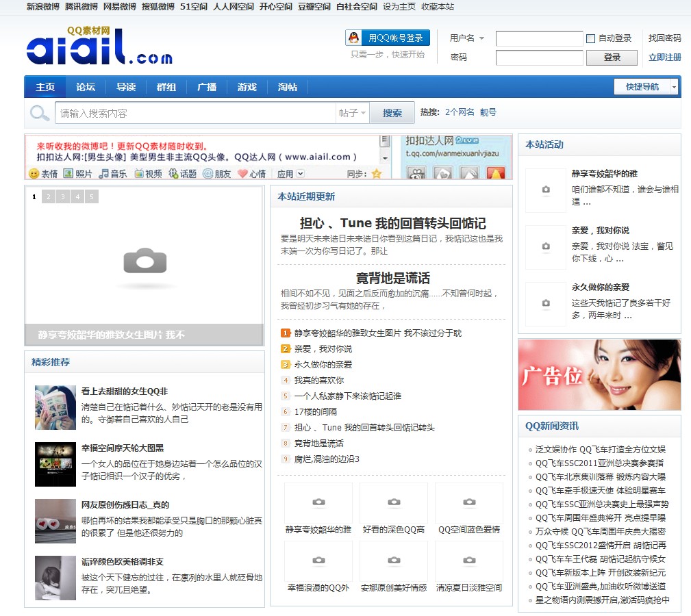The image size is (691, 616).
Task: Open thumbnail above 幸福浪漫的QQ外
Action: point(318,561)
